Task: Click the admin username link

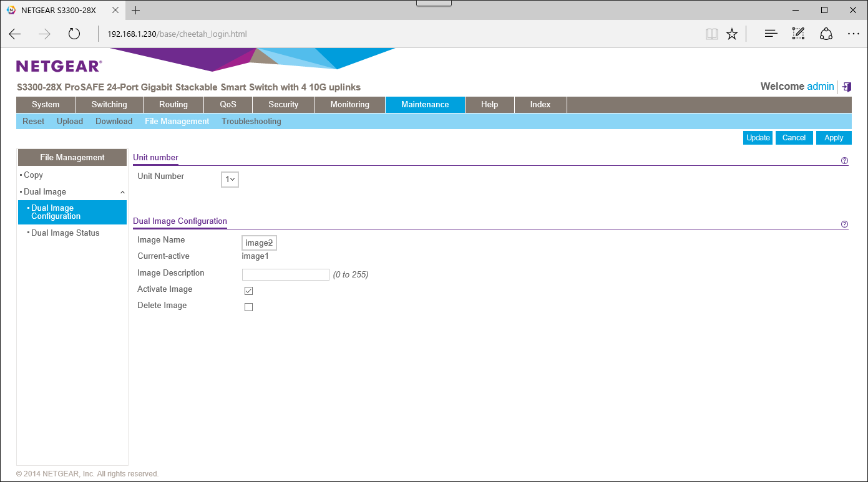Action: [x=821, y=87]
